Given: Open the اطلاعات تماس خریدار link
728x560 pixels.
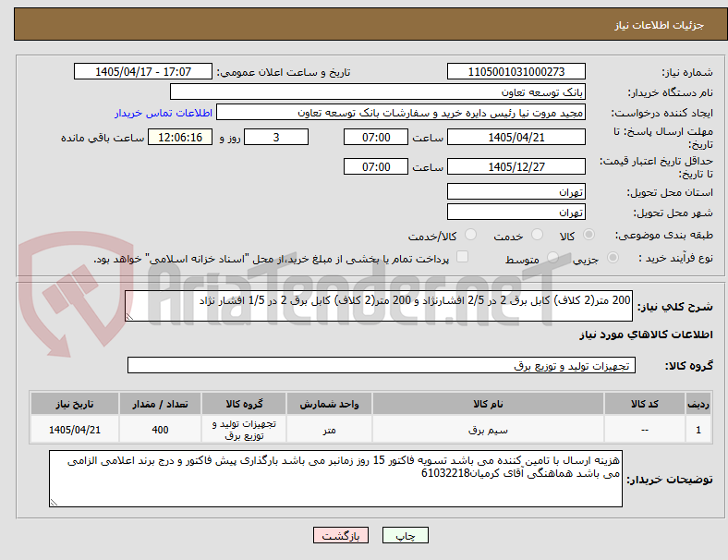Looking at the screenshot, I should 164,113.
